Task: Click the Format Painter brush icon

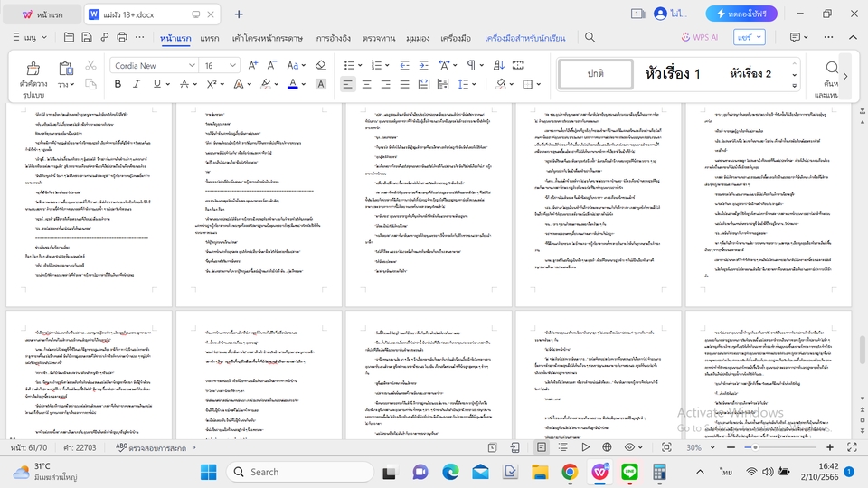Action: coord(33,69)
